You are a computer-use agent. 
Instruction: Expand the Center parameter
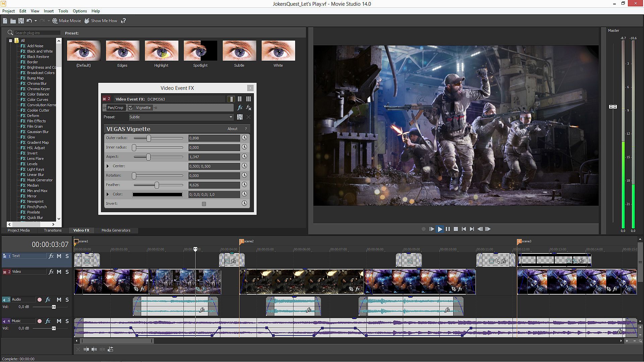pyautogui.click(x=108, y=166)
